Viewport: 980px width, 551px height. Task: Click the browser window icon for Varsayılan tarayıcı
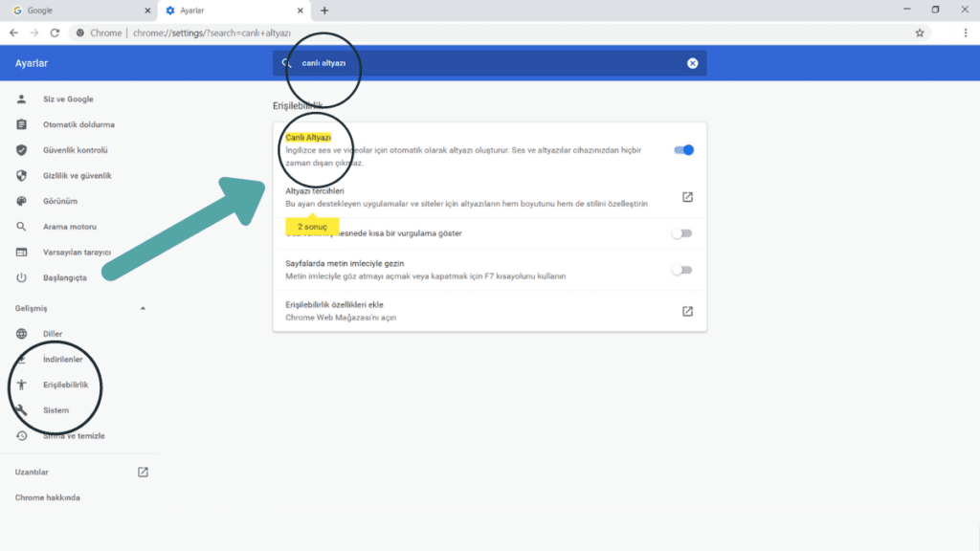(21, 253)
